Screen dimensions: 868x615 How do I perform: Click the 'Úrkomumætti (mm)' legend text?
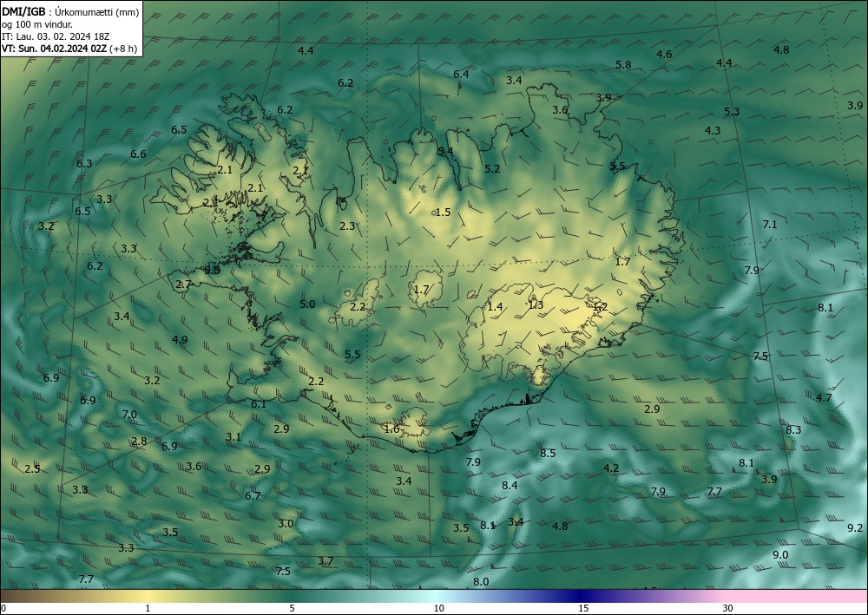point(97,11)
